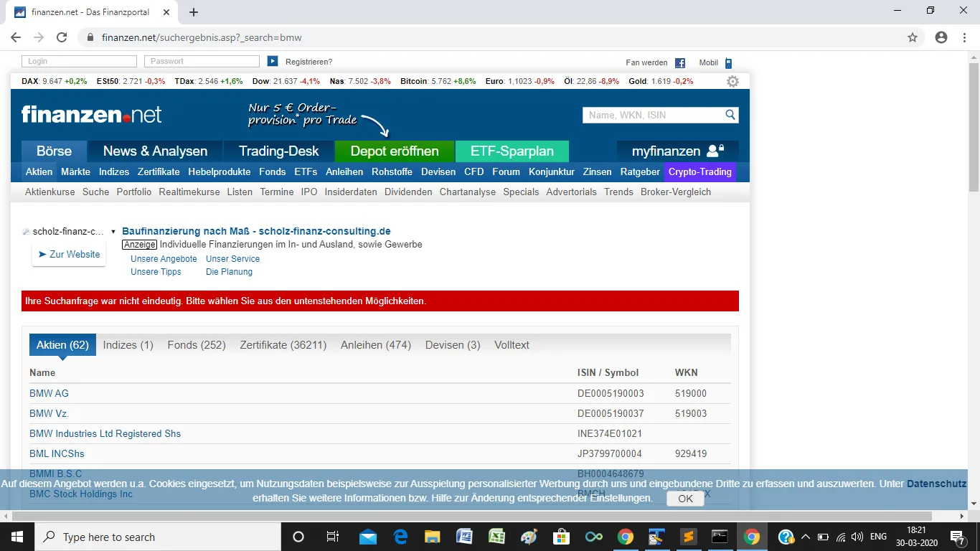Click the Registrieren? link
The width and height of the screenshot is (980, 551).
tap(308, 62)
